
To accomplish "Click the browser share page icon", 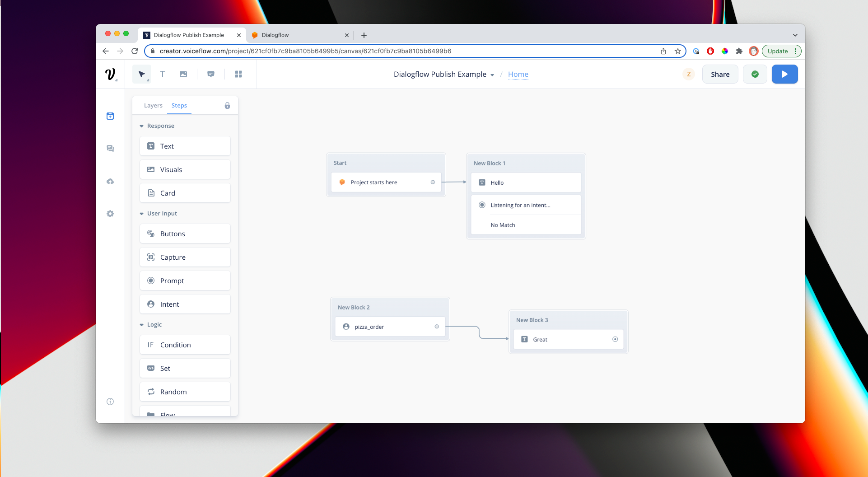I will tap(663, 51).
